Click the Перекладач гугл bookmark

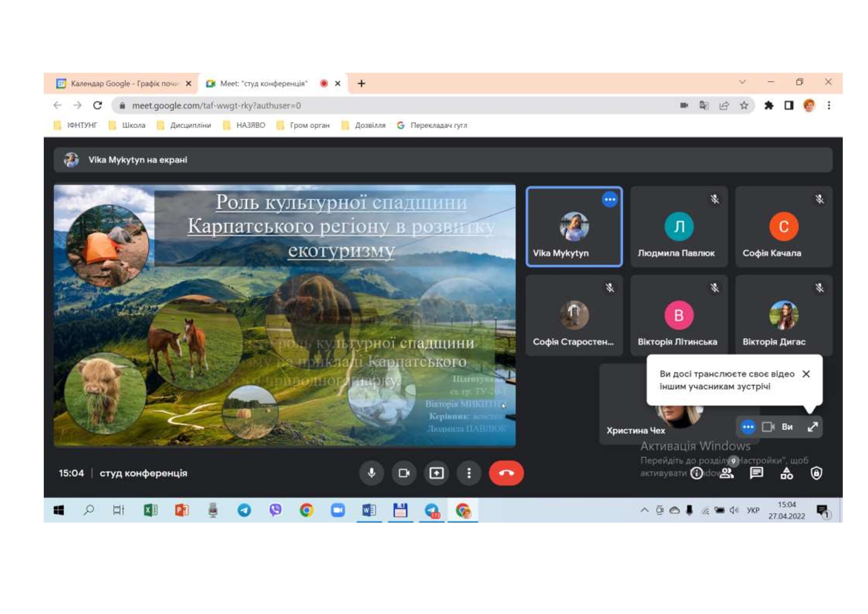coord(432,125)
